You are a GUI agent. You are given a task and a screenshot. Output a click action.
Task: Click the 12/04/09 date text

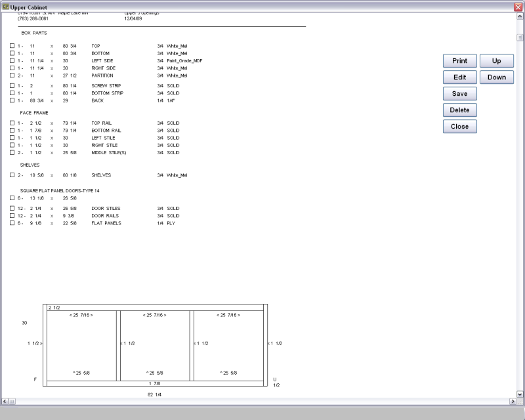(x=133, y=18)
